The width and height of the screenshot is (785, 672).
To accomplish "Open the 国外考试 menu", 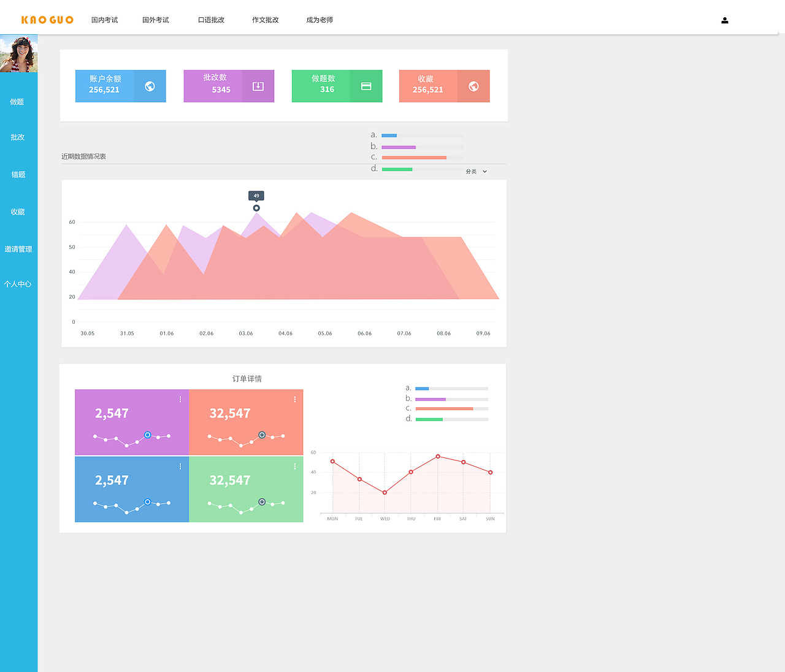I will [156, 20].
